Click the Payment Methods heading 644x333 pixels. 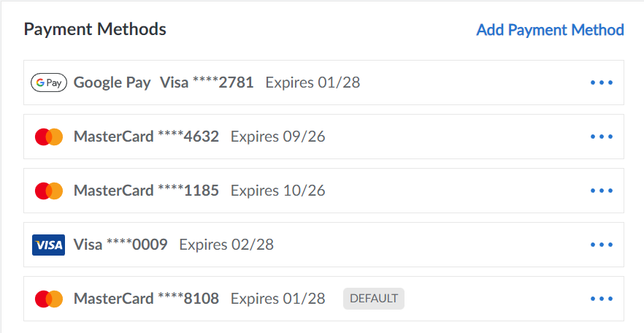(95, 30)
